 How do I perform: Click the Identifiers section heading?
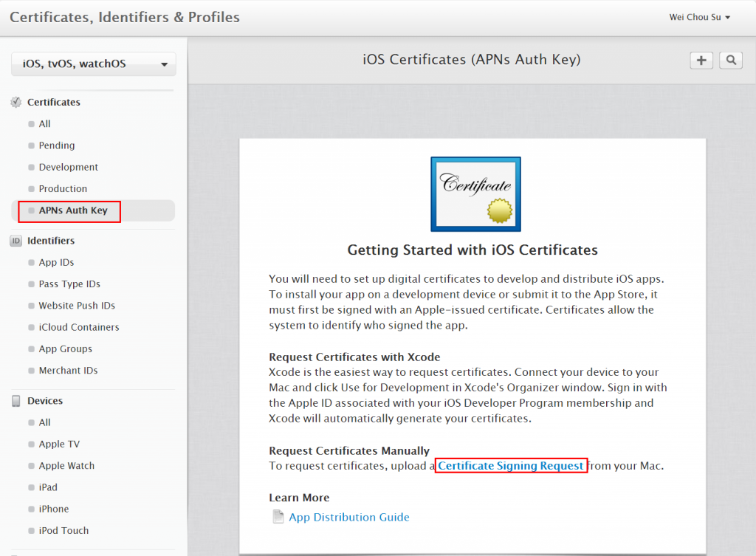click(x=51, y=241)
